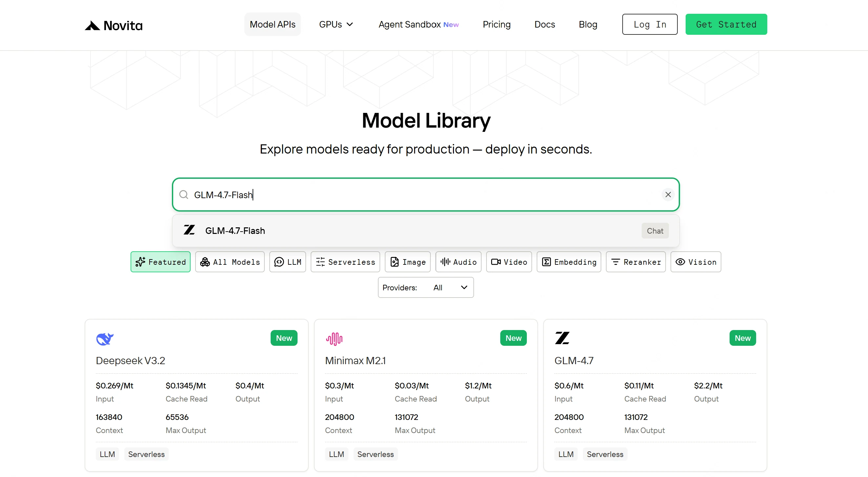
Task: Click the Novita logo
Action: (114, 26)
